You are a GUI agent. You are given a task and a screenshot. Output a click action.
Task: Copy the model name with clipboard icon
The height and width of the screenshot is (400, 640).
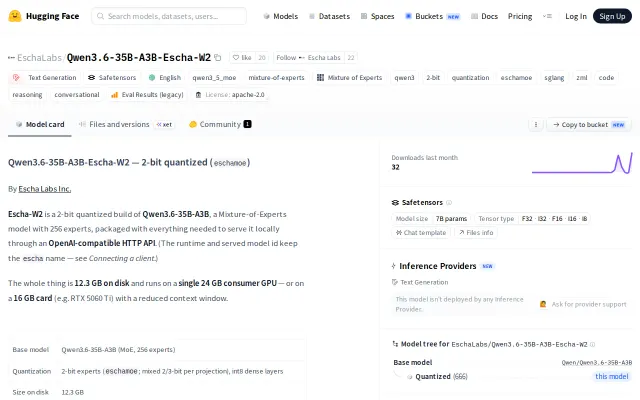[x=218, y=58]
